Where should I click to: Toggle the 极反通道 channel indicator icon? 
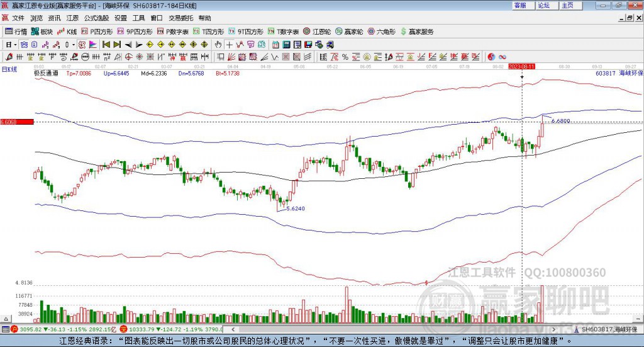(x=82, y=45)
